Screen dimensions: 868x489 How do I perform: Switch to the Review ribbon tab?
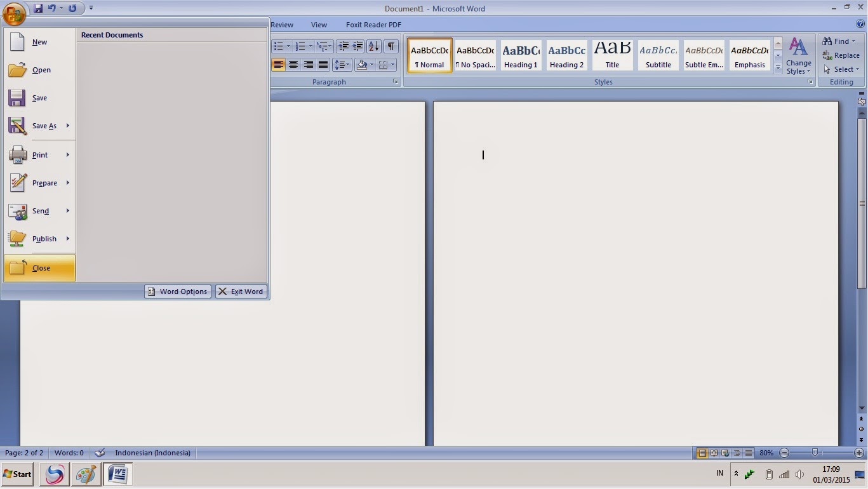click(282, 24)
